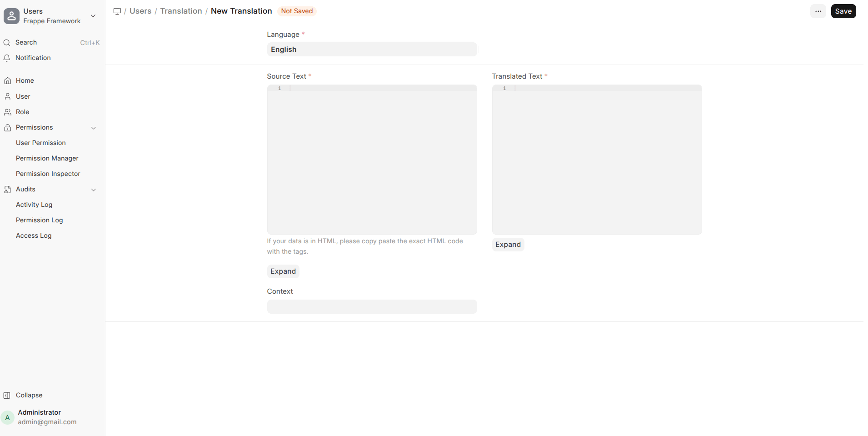Collapse the Permissions section chevron
Viewport: 868px width, 436px height.
click(x=94, y=128)
